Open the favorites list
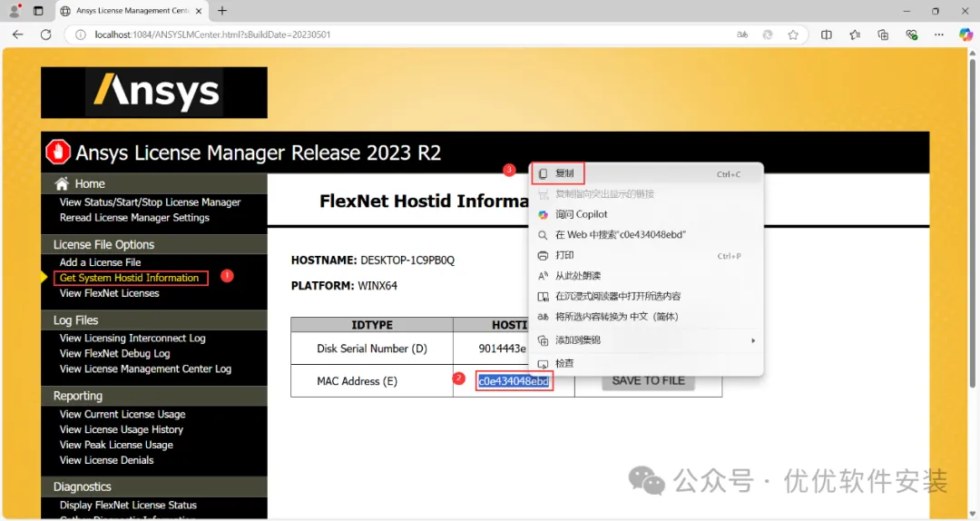980x521 pixels. 855,34
